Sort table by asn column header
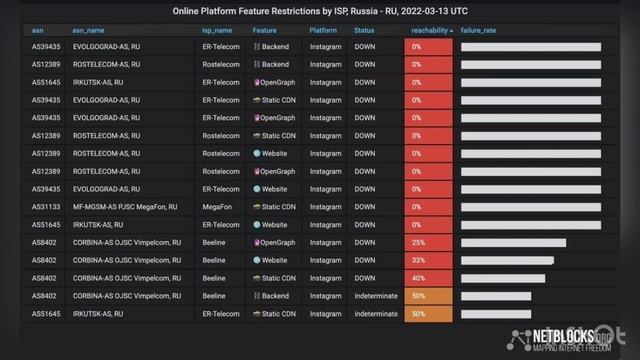640x360 pixels. coord(38,31)
